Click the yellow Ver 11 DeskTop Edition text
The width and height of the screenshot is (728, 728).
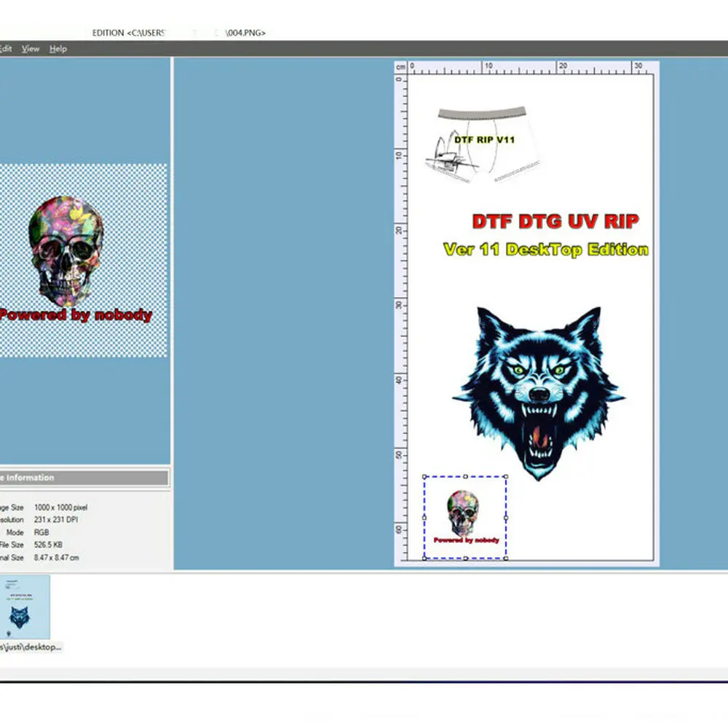546,250
